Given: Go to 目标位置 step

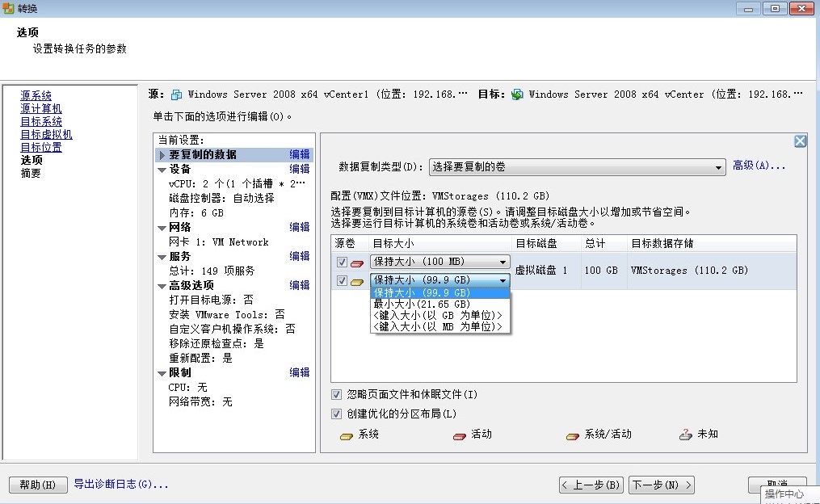Looking at the screenshot, I should pyautogui.click(x=41, y=148).
